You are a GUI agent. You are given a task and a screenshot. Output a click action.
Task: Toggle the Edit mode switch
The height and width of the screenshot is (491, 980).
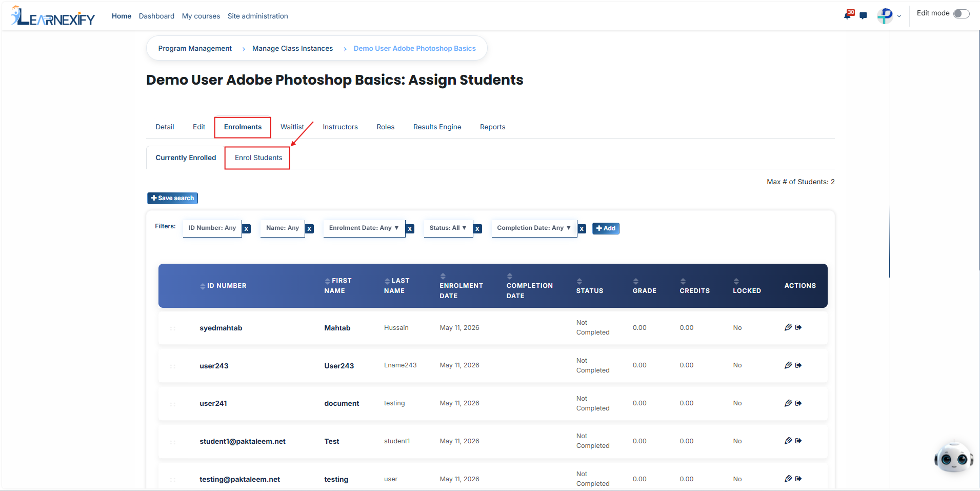(962, 14)
